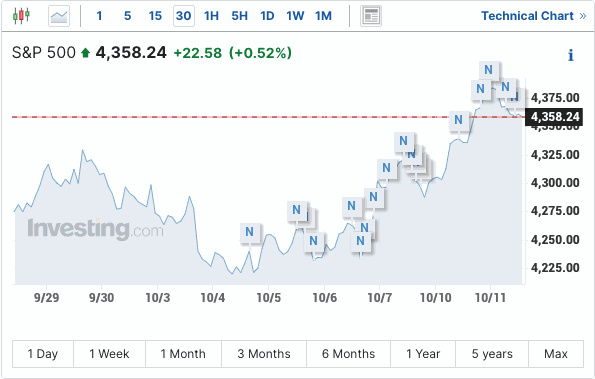Choose the 1 Month range

(183, 354)
